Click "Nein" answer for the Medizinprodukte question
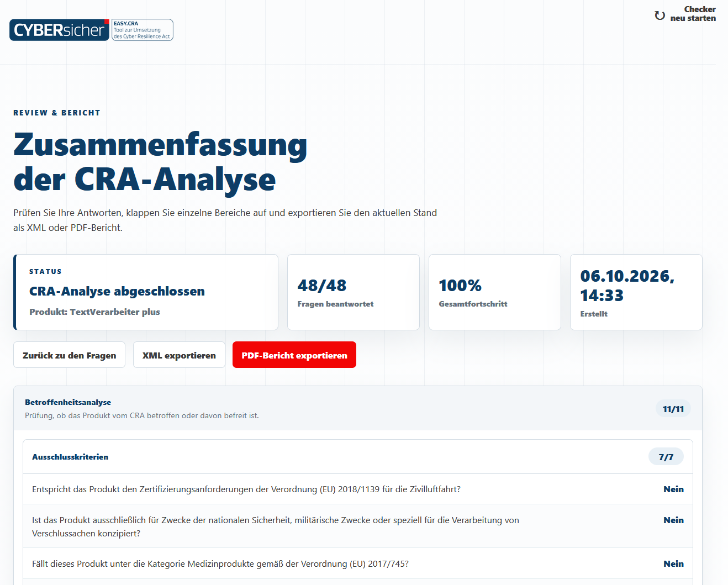Screen dimensions: 728x585 [x=673, y=563]
